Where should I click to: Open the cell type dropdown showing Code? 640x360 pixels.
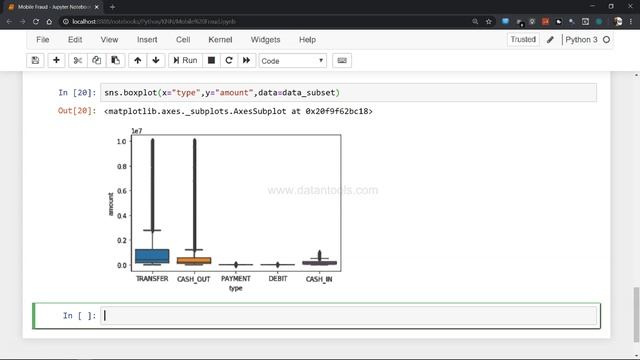pyautogui.click(x=293, y=61)
